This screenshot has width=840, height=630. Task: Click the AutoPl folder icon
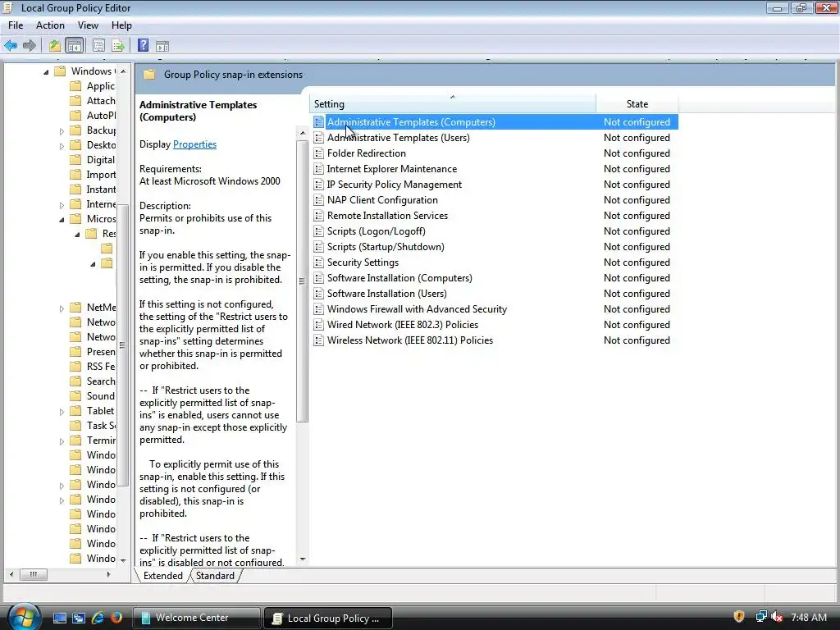[x=76, y=115]
